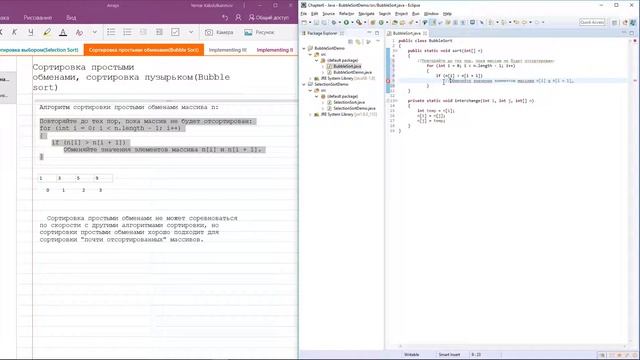Apply the yellow highlighter in OneNote

tap(47, 32)
